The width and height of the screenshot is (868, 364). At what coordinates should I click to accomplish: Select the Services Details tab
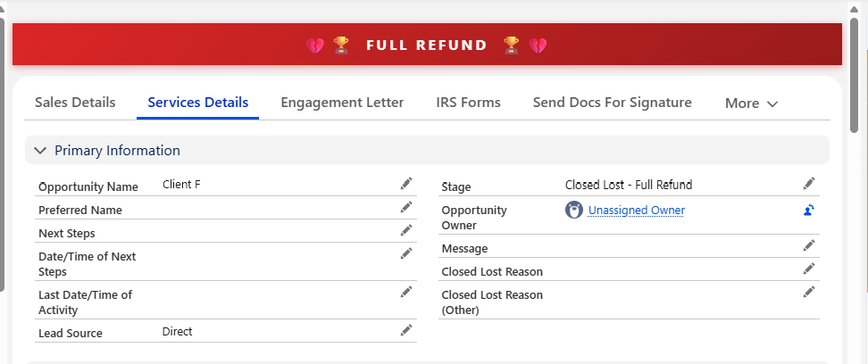pyautogui.click(x=197, y=103)
